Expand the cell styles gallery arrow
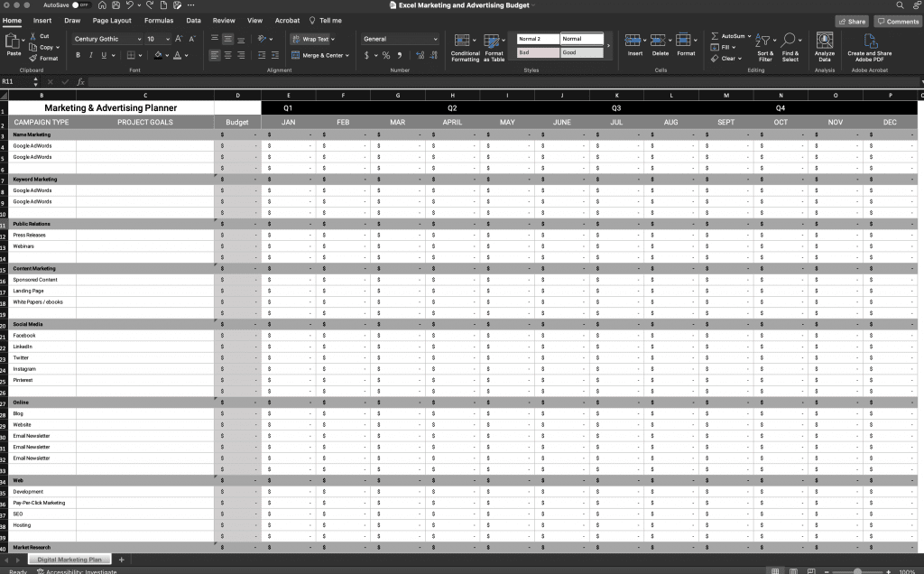Screen dimensions: 924x574 point(609,45)
